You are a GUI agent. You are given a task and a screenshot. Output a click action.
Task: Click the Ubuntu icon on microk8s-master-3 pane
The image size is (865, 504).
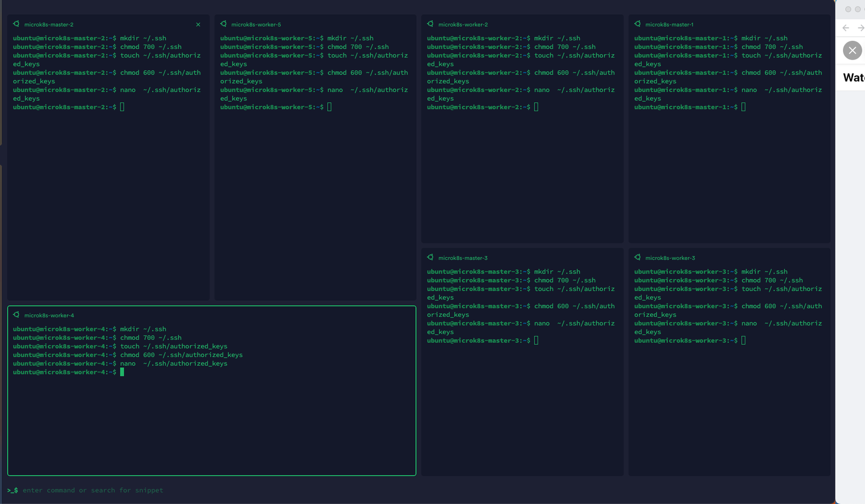(430, 258)
